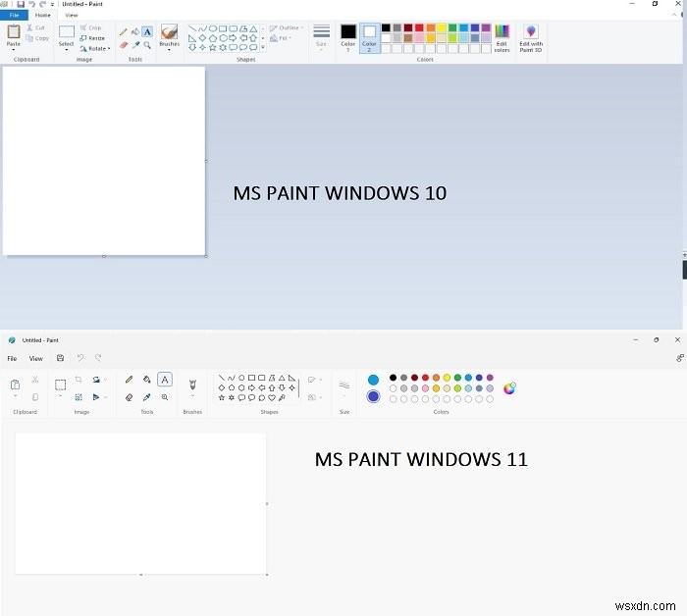
Task: Open the View menu in Windows 11 Paint
Action: 36,358
